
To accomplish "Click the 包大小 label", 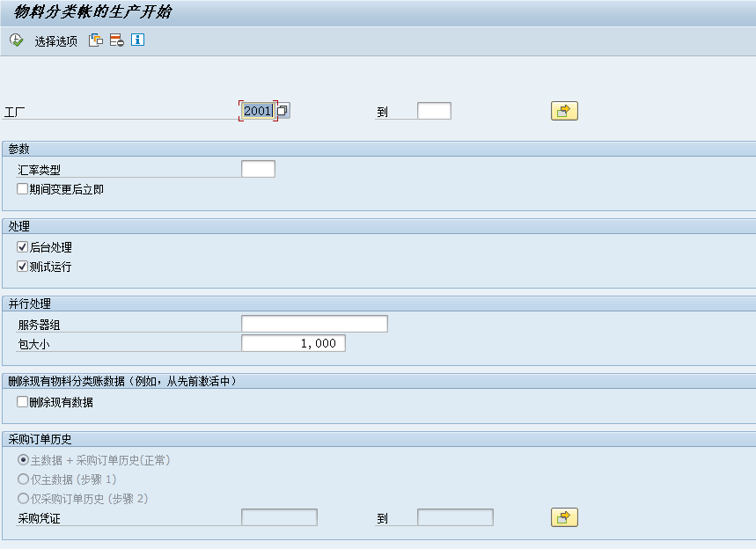I will [x=33, y=345].
